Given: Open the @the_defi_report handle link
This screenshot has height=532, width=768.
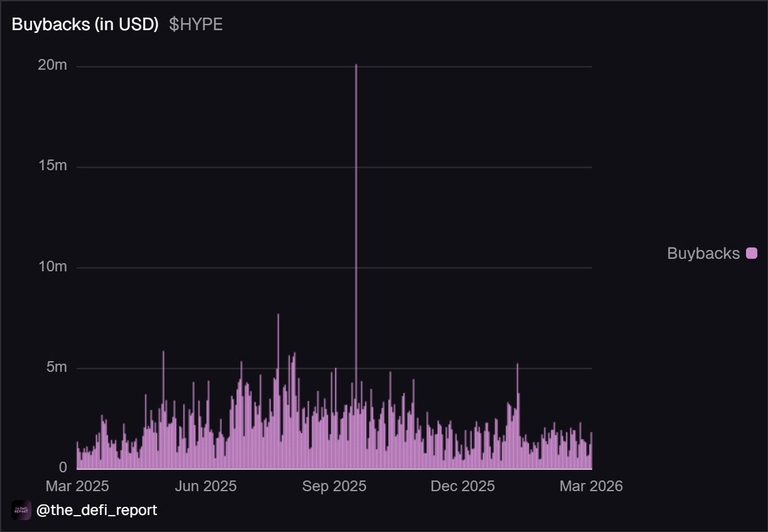Looking at the screenshot, I should (x=97, y=510).
